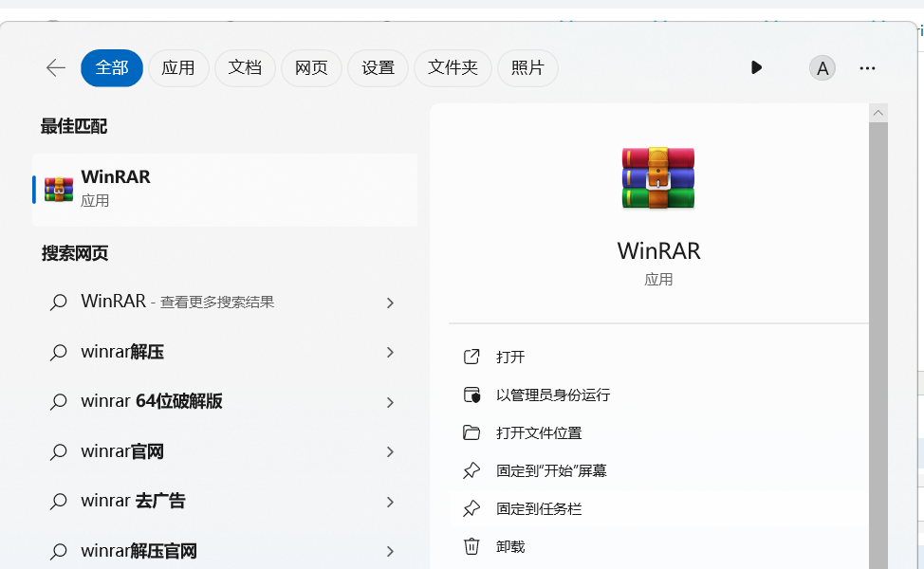Click scroll-up arrow in details pane scrollbar
Screen dimensions: 924x569
click(878, 113)
